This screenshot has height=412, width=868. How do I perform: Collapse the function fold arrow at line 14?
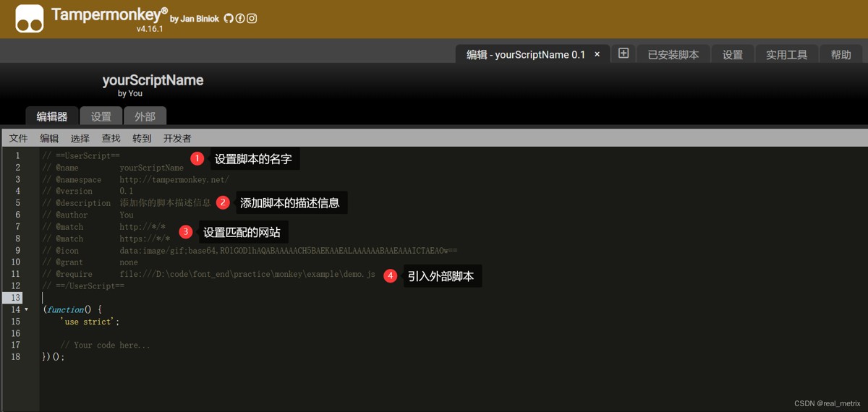27,309
